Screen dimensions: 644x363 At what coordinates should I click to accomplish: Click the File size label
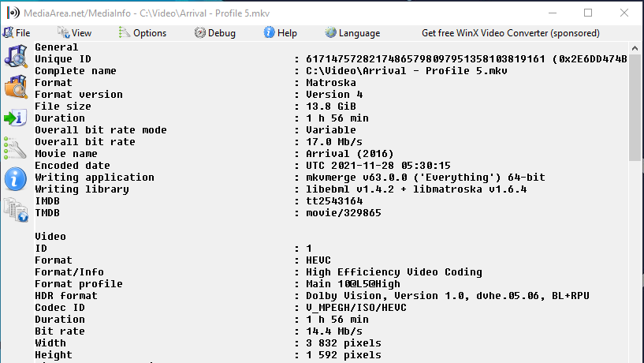[x=63, y=107]
